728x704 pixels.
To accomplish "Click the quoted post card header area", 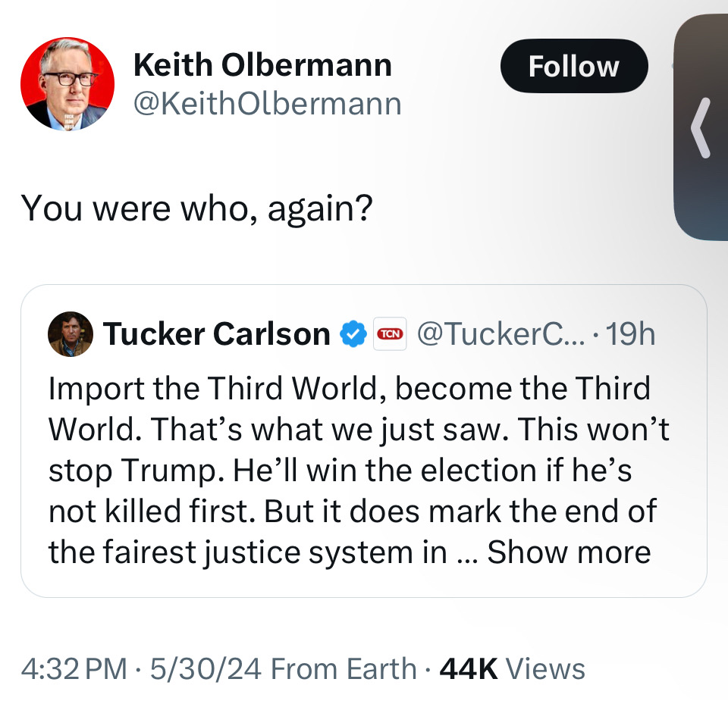I will [351, 333].
